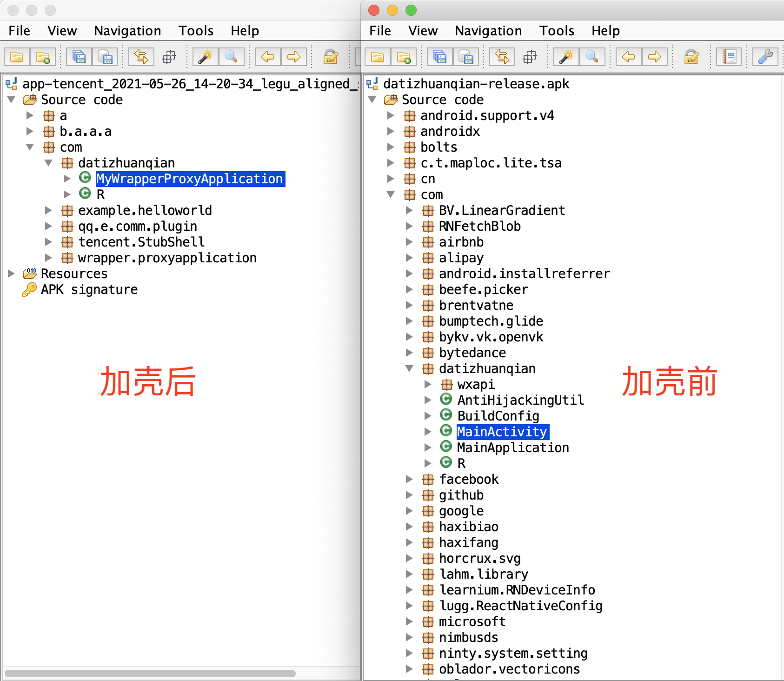
Task: Click the wand Open Type search icon
Action: 205,57
